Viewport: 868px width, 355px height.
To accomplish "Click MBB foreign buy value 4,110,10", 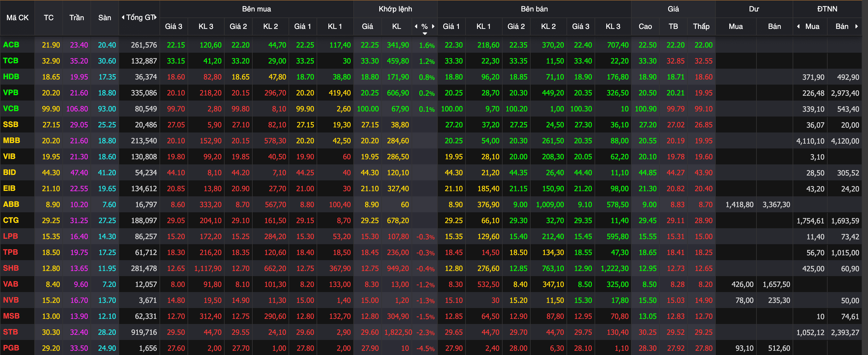I will 810,141.
